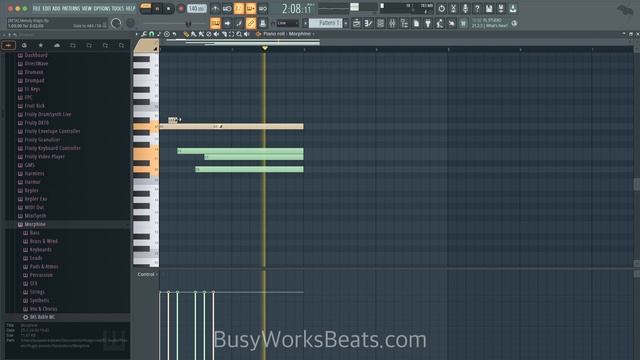The width and height of the screenshot is (640, 360).
Task: Toggle loop recording icon
Action: 262,9
